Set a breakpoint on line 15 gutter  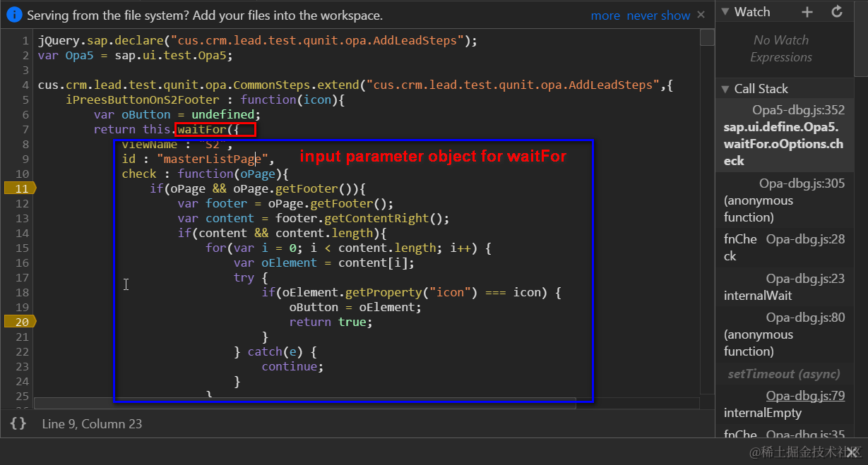pos(21,248)
